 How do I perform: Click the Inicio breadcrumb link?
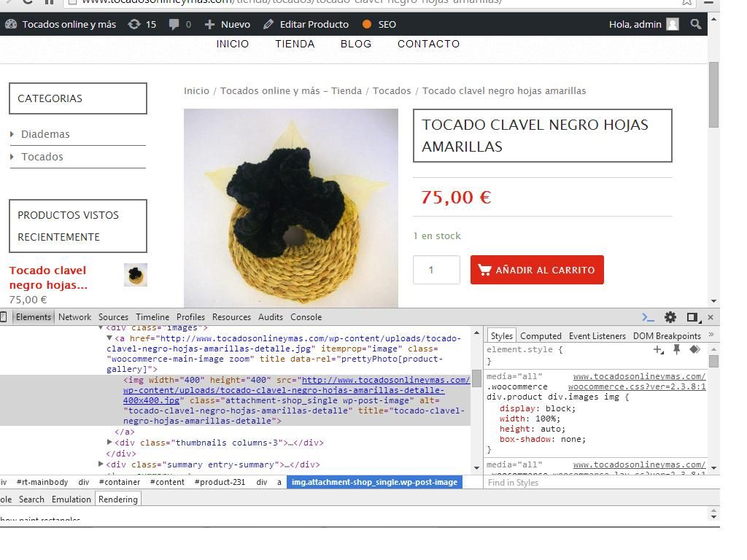pos(196,91)
